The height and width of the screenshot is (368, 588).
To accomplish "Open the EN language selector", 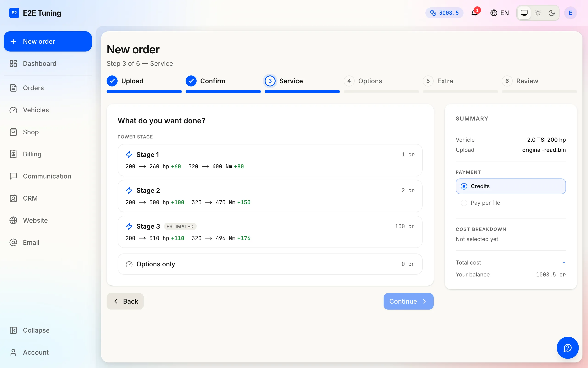I will (x=499, y=13).
